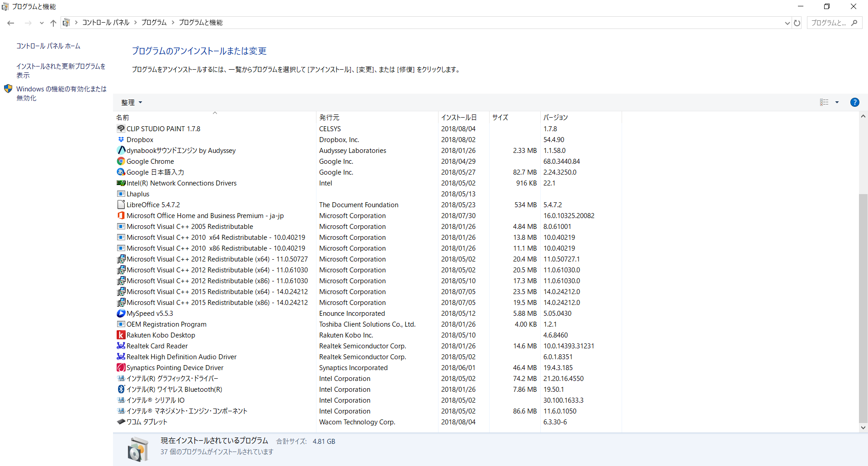The image size is (868, 466).
Task: Sort the list by バージョン column
Action: tap(581, 117)
